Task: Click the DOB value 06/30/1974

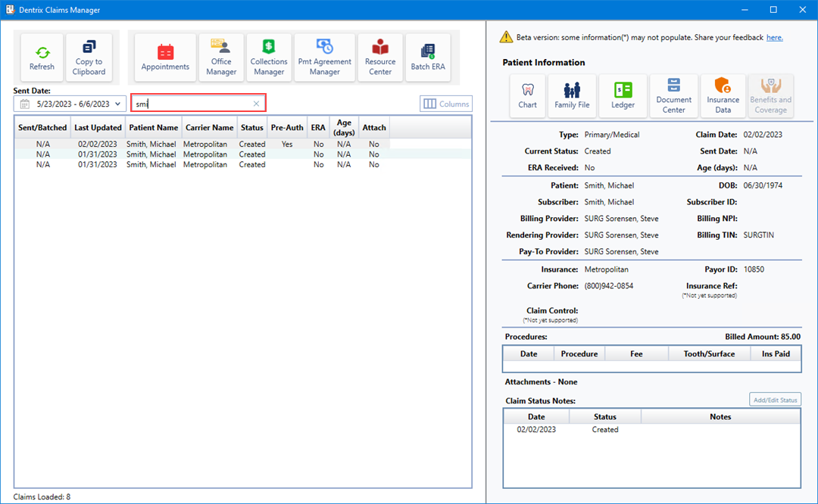Action: tap(763, 185)
